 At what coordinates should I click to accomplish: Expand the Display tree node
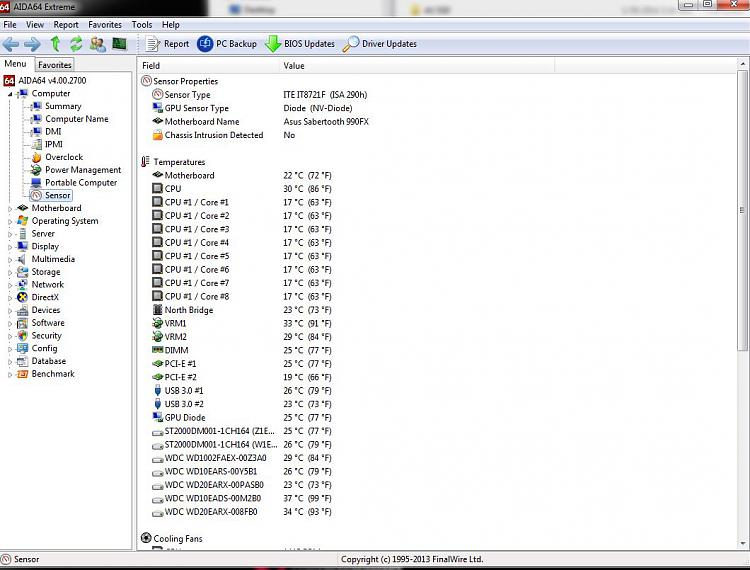click(x=10, y=247)
